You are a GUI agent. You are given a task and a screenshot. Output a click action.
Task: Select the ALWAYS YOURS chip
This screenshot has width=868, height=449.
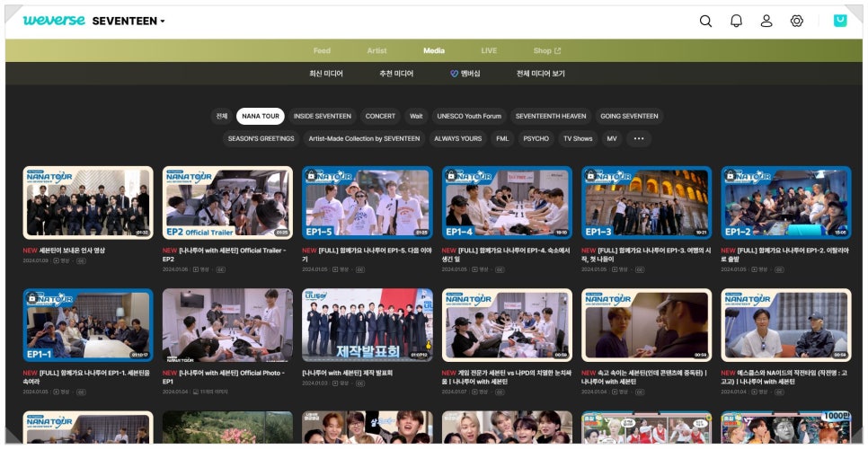tap(457, 139)
